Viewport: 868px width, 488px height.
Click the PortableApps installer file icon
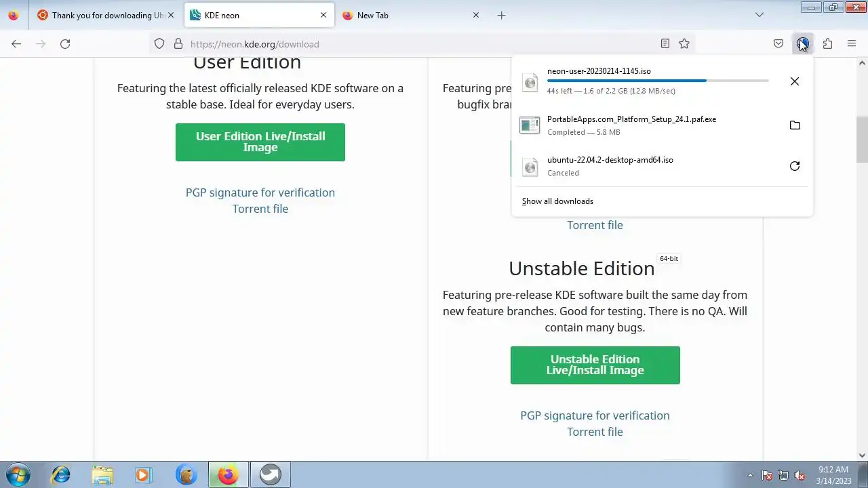pyautogui.click(x=530, y=125)
